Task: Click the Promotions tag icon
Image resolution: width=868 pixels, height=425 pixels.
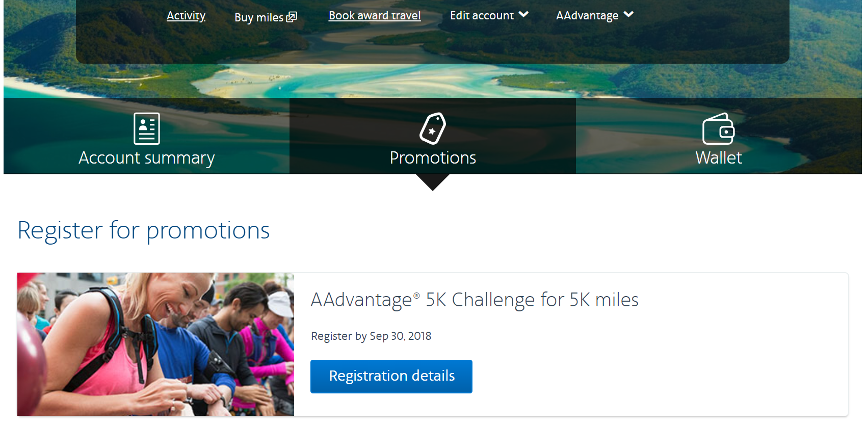Action: point(433,128)
